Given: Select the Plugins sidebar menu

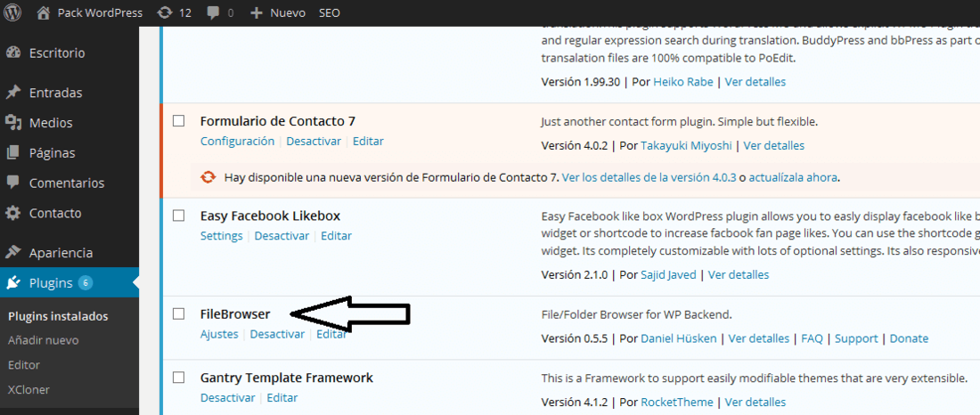Looking at the screenshot, I should pyautogui.click(x=51, y=283).
